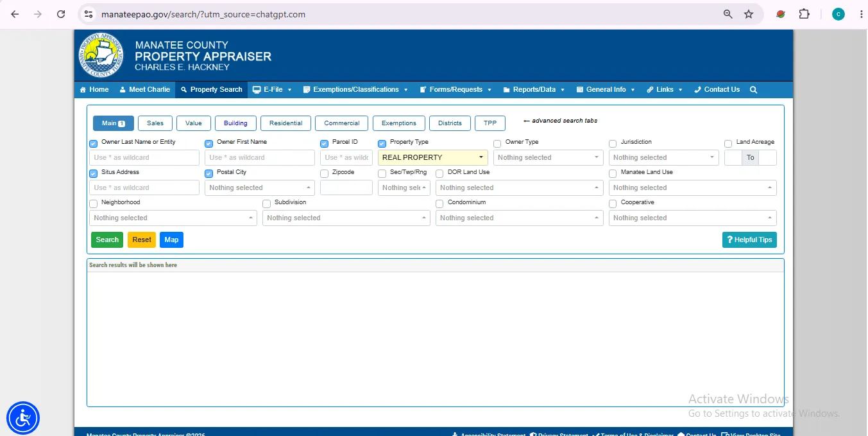
Task: Select the Main search tab
Action: pyautogui.click(x=114, y=123)
